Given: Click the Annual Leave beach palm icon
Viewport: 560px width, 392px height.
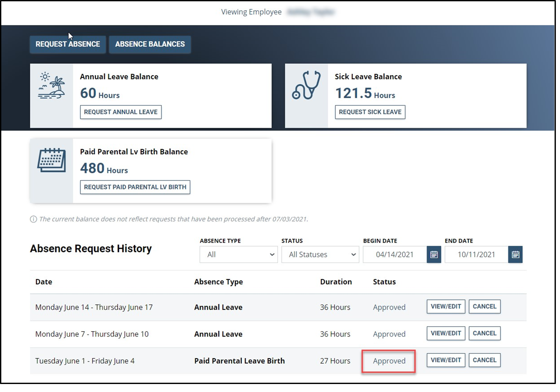Looking at the screenshot, I should pyautogui.click(x=51, y=85).
